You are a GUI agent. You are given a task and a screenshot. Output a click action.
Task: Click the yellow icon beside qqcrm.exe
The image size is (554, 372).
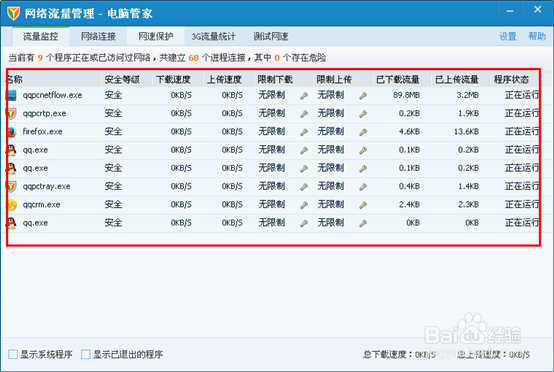[11, 205]
